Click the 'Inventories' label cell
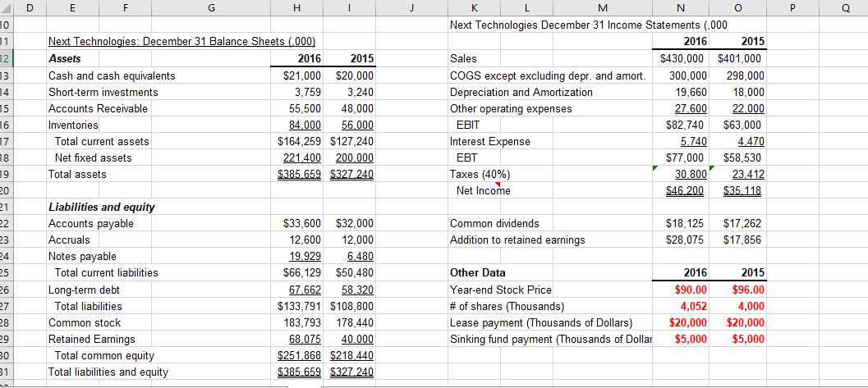Image resolution: width=868 pixels, height=388 pixels. pyautogui.click(x=73, y=125)
